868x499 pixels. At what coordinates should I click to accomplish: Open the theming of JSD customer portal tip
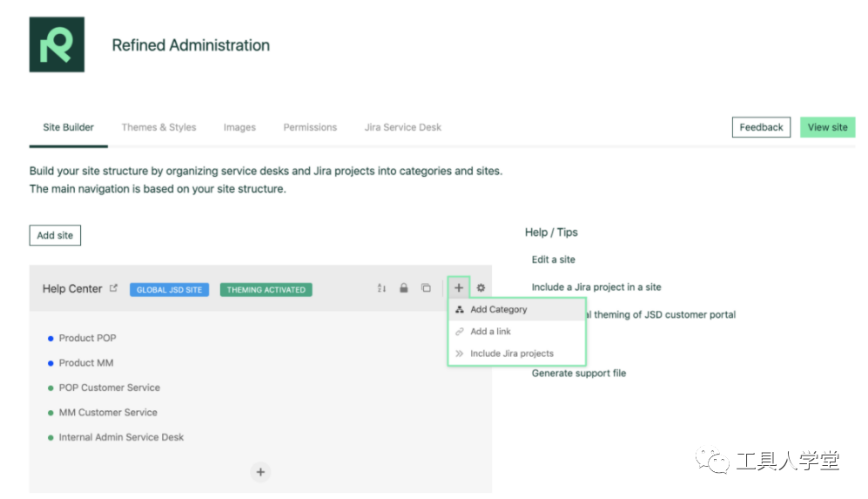[662, 314]
